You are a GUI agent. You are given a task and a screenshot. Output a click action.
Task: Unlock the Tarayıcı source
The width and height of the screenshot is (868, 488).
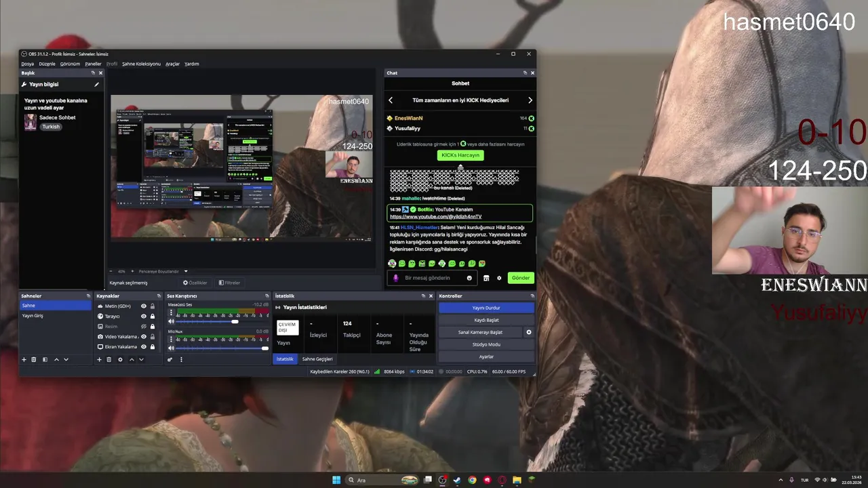[153, 317]
